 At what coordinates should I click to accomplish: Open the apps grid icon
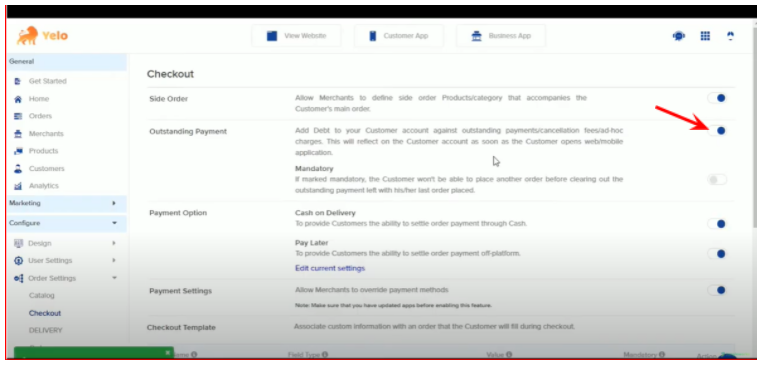coord(705,36)
